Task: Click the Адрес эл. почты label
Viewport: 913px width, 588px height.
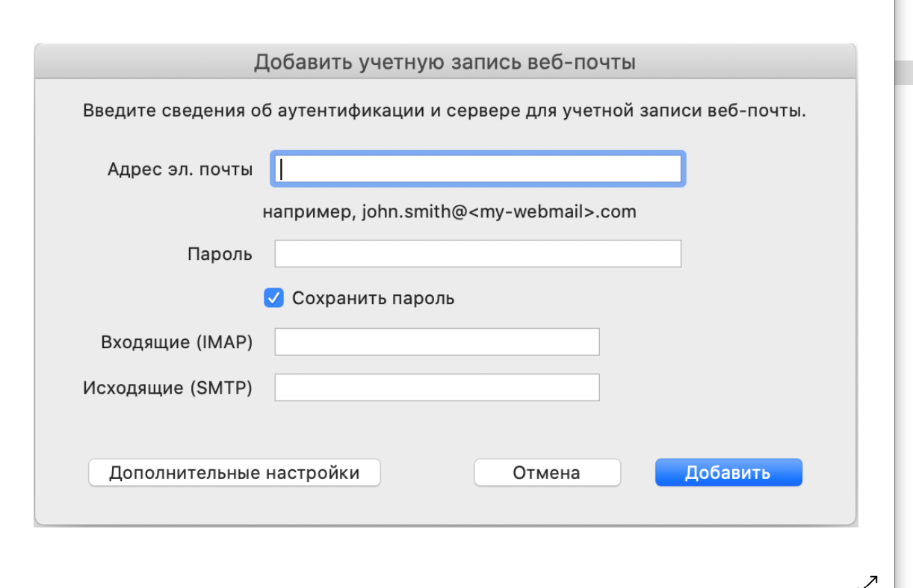Action: [180, 169]
